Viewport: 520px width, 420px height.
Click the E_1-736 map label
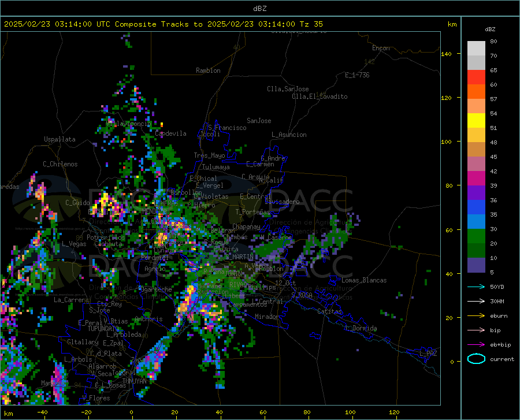357,75
